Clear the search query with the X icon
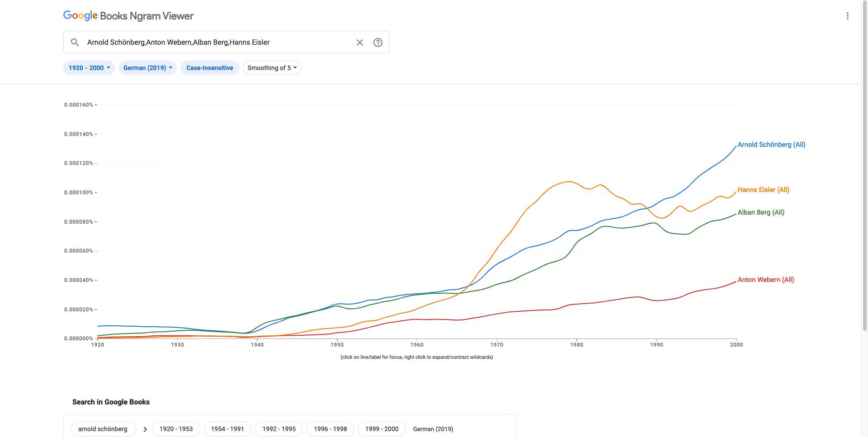This screenshot has width=868, height=437. [x=360, y=42]
